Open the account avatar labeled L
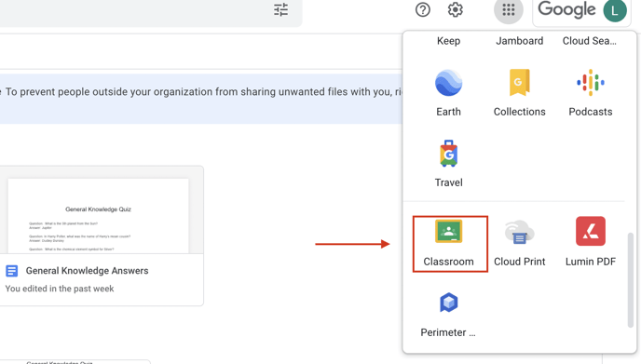 615,10
